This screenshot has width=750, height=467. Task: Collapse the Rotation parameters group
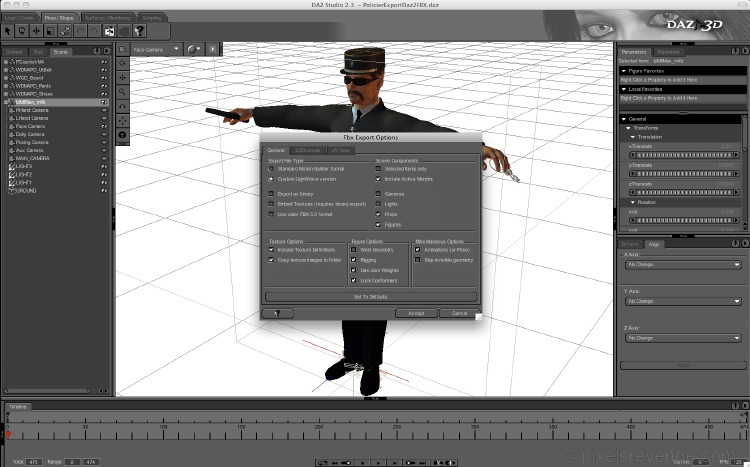click(x=633, y=202)
